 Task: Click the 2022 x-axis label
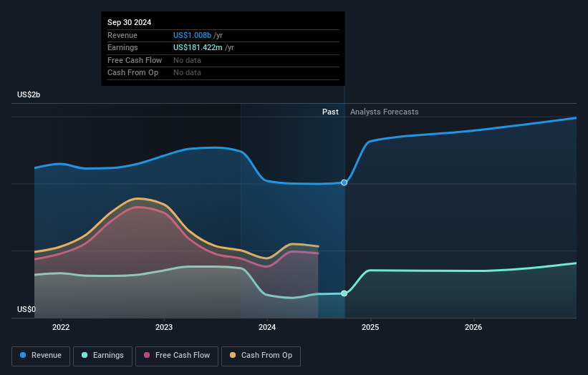tap(61, 327)
